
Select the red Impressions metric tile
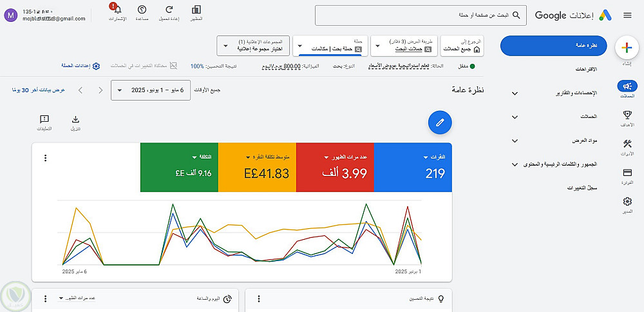click(x=335, y=168)
